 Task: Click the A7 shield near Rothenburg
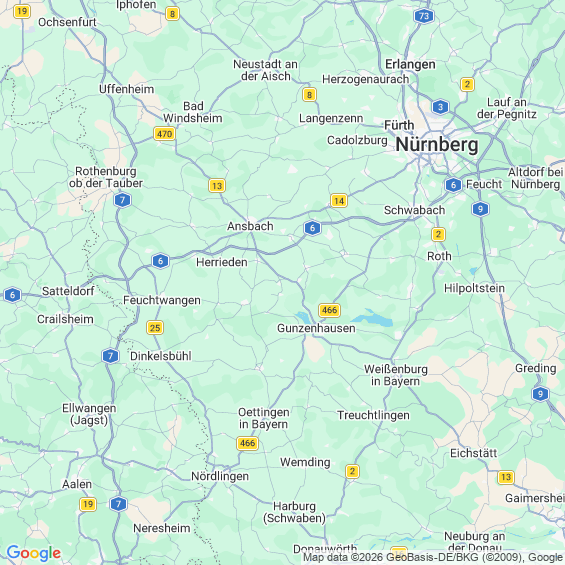(x=122, y=200)
